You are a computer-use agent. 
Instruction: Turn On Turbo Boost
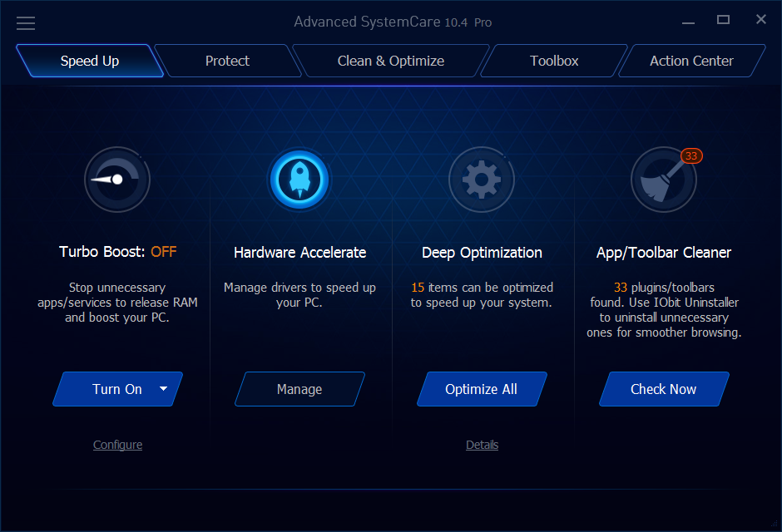117,389
